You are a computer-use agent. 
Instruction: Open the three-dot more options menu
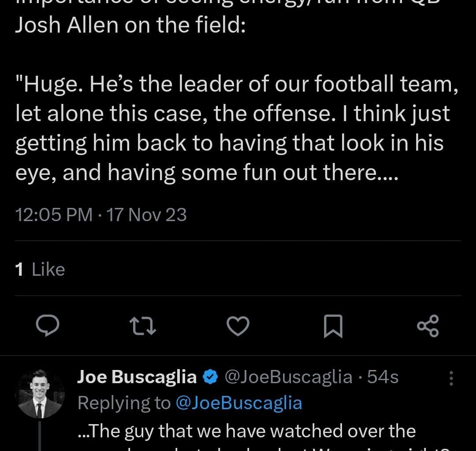[x=451, y=378]
